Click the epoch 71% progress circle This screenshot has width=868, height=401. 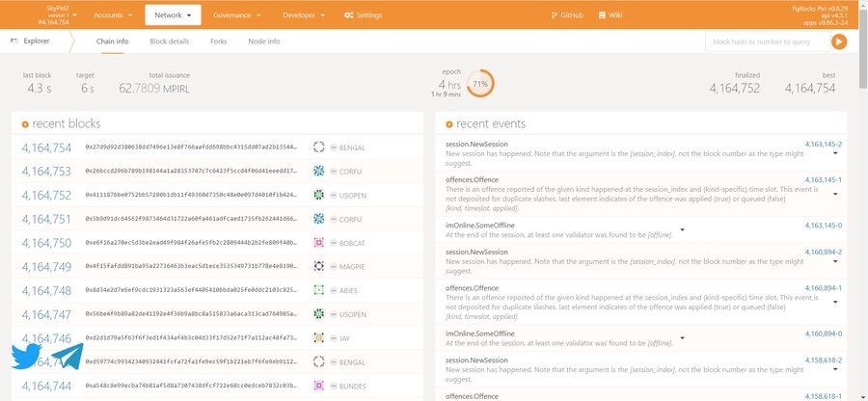click(x=479, y=84)
